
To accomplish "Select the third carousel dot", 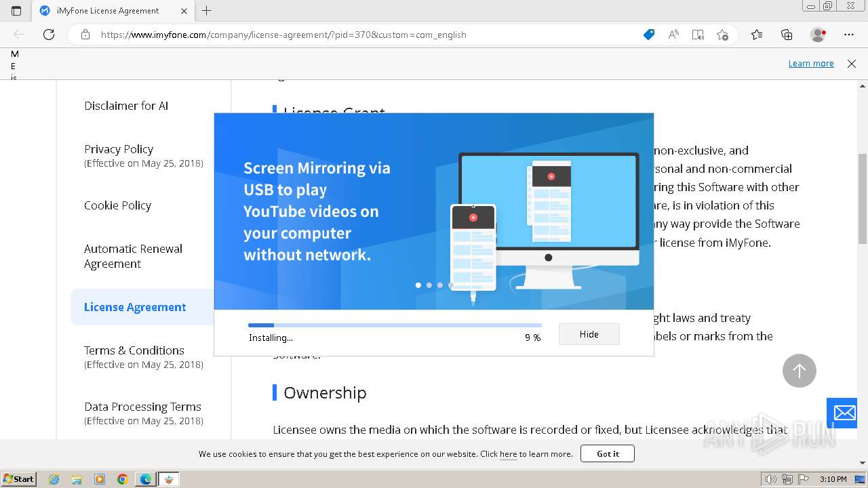I will tap(439, 285).
